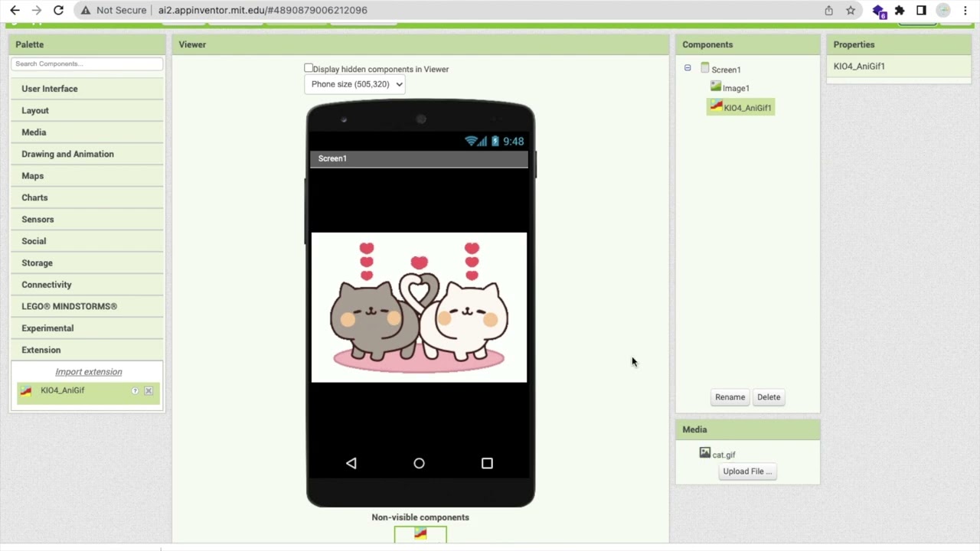Click the Not Secure warning icon
Viewport: 980px width, 551px height.
tap(86, 10)
